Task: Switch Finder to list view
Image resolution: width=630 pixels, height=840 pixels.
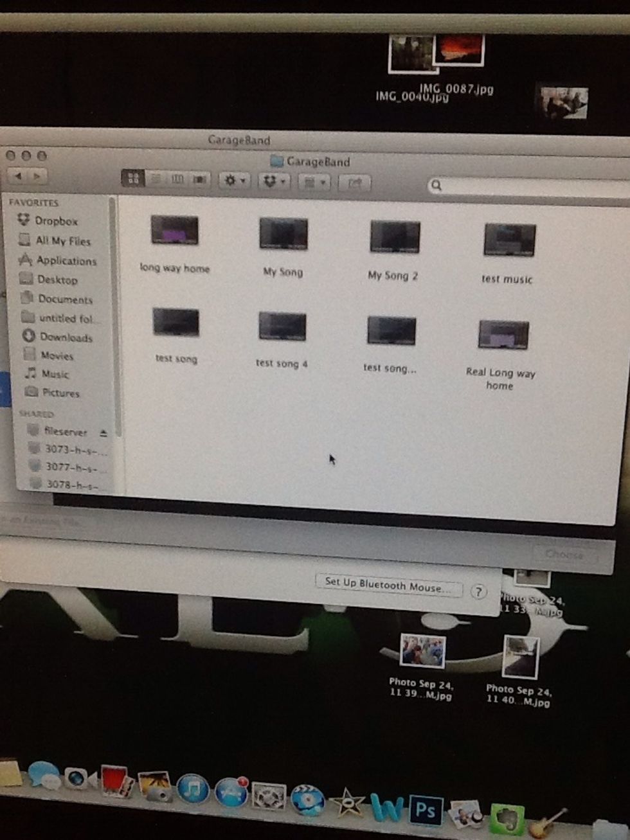Action: [156, 179]
